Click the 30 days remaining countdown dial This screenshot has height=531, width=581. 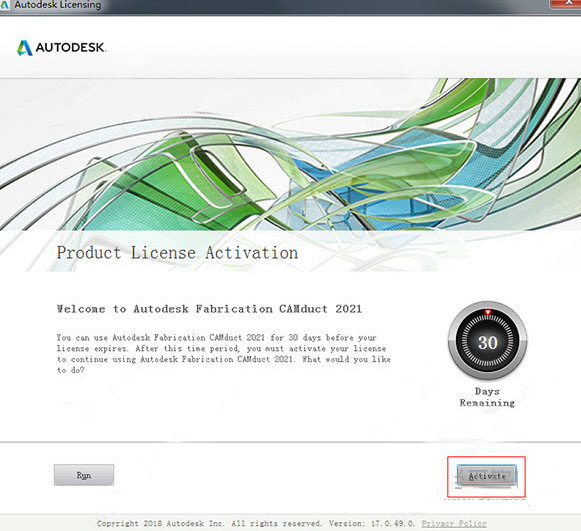click(x=487, y=342)
